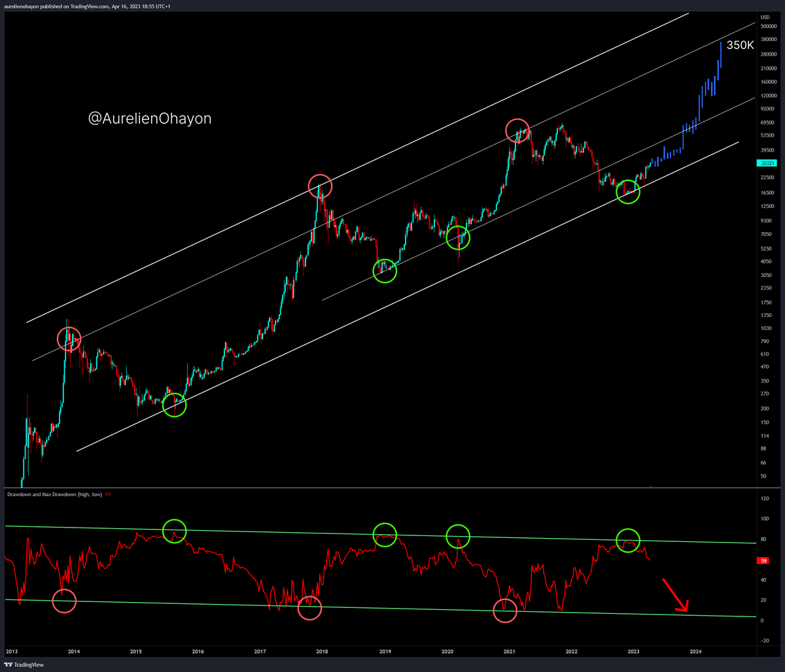Click the 2017 year label on time axis
This screenshot has width=785, height=672.
(x=260, y=652)
